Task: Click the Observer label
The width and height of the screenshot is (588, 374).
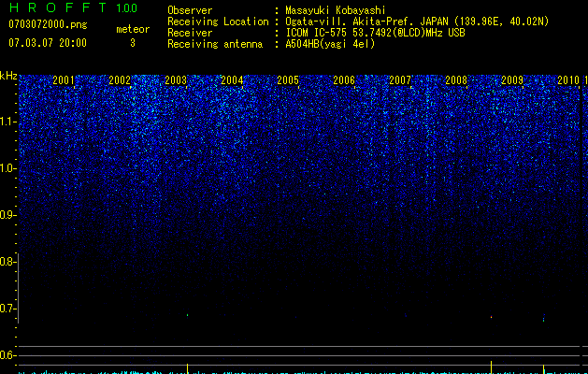Action: point(190,10)
